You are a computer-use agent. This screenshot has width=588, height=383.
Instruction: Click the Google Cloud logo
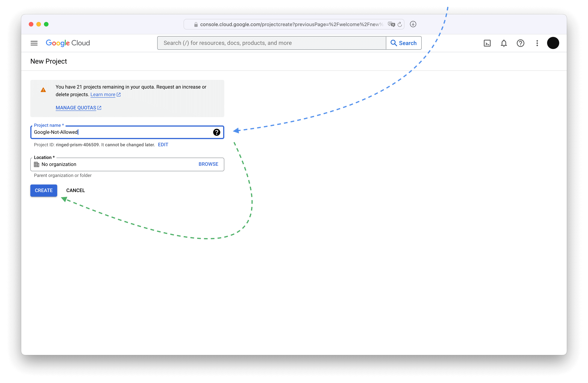(x=68, y=43)
